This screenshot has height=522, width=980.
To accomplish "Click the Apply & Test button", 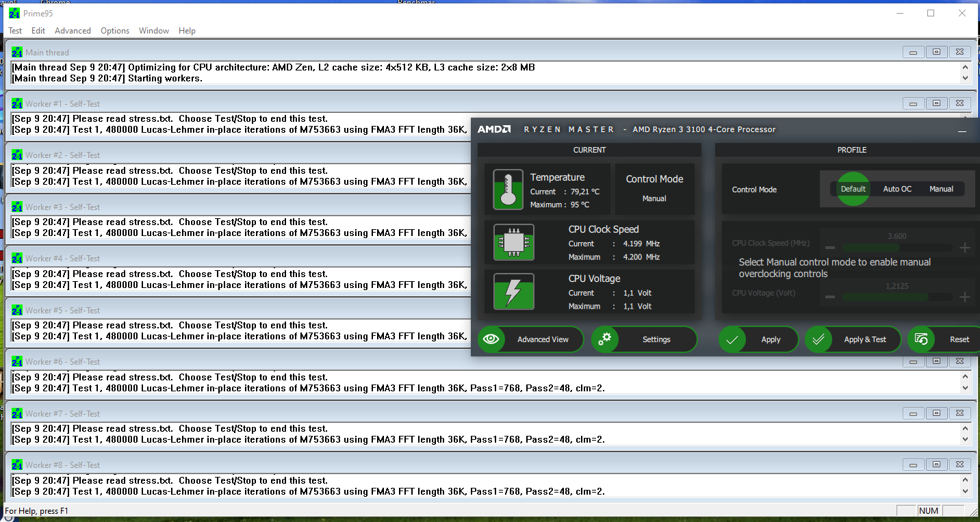I will pos(853,339).
